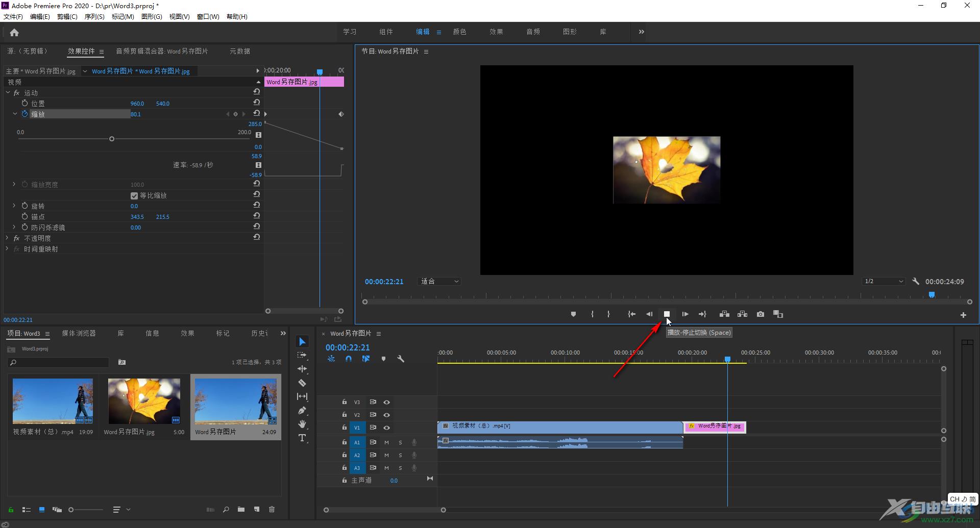Select the Type tool
The image size is (980, 528).
302,438
